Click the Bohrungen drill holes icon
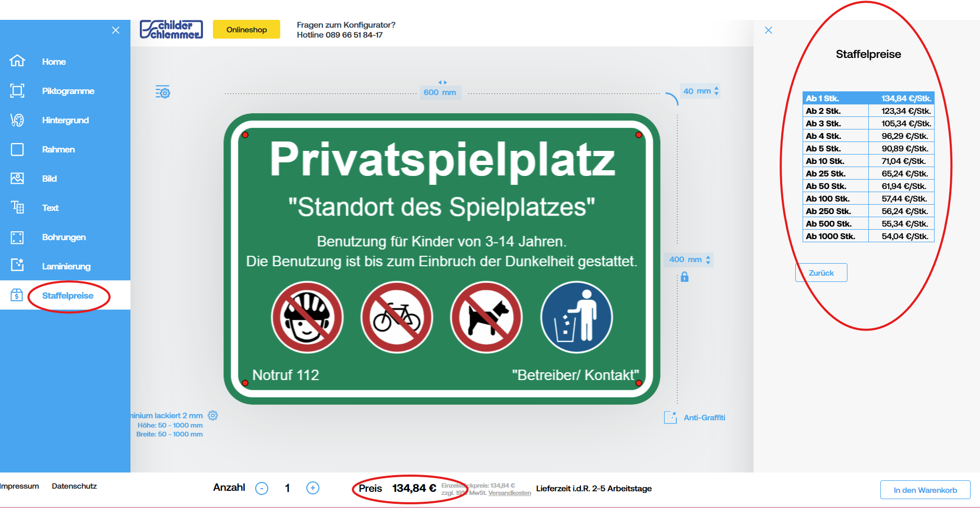 tap(17, 238)
